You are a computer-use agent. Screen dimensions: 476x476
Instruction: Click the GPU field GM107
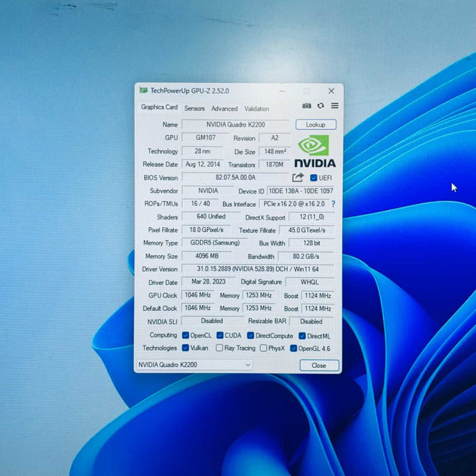click(205, 137)
